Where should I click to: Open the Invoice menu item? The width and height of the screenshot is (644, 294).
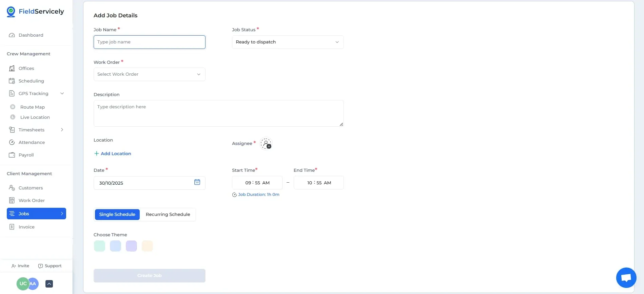[x=26, y=227]
